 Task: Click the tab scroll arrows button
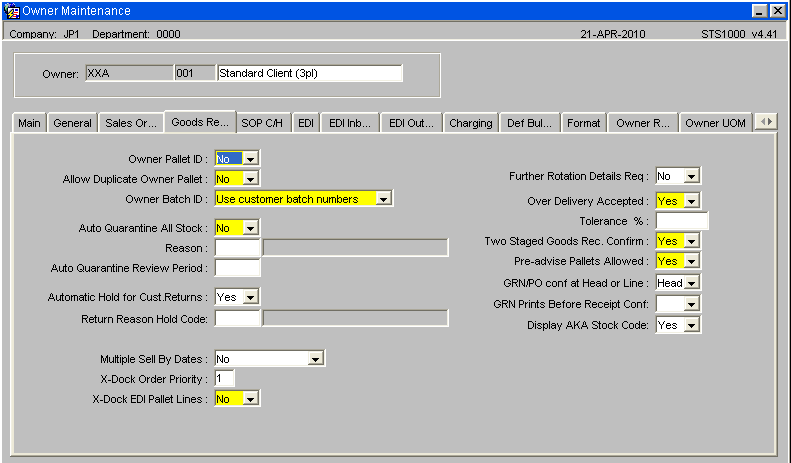coord(766,122)
